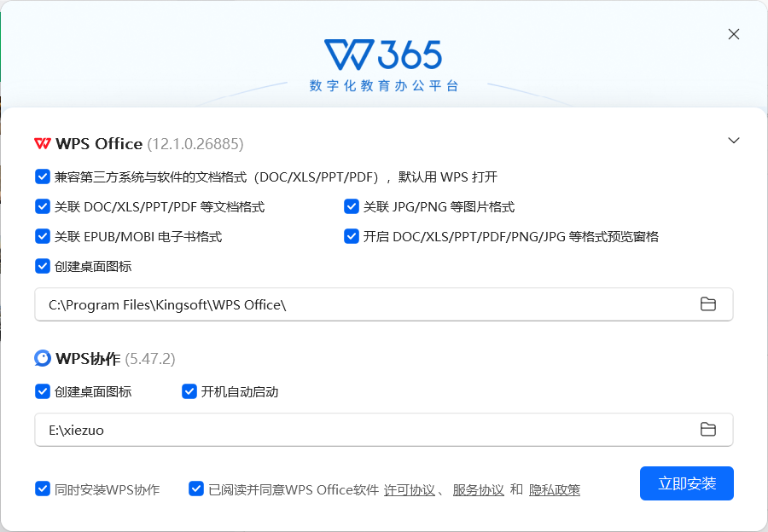Uncheck 兼容第三方系统与软件的文档格式 option
This screenshot has width=768, height=532.
tap(43, 176)
